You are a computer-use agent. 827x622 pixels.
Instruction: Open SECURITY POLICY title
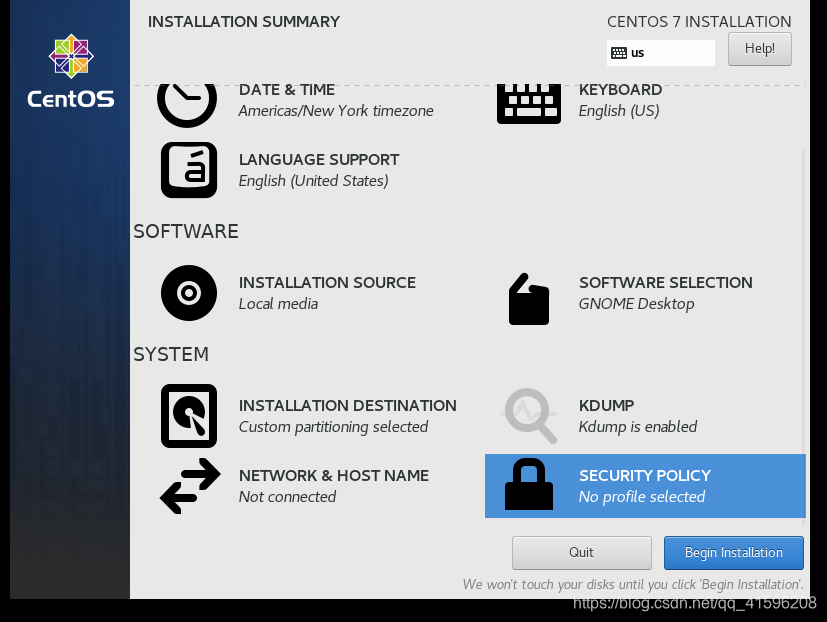[x=645, y=475]
